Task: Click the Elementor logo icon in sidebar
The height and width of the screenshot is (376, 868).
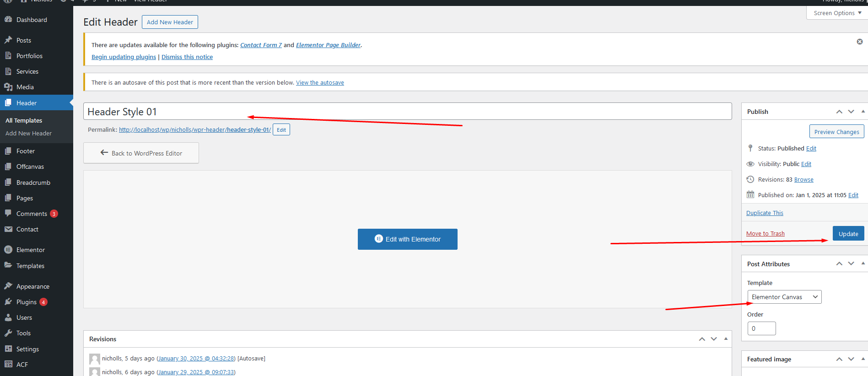Action: (x=8, y=250)
